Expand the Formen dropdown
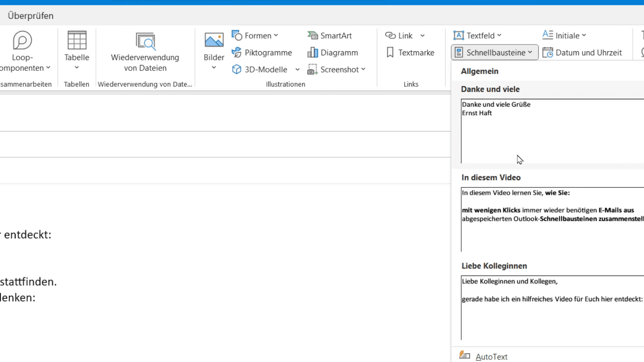 click(276, 35)
